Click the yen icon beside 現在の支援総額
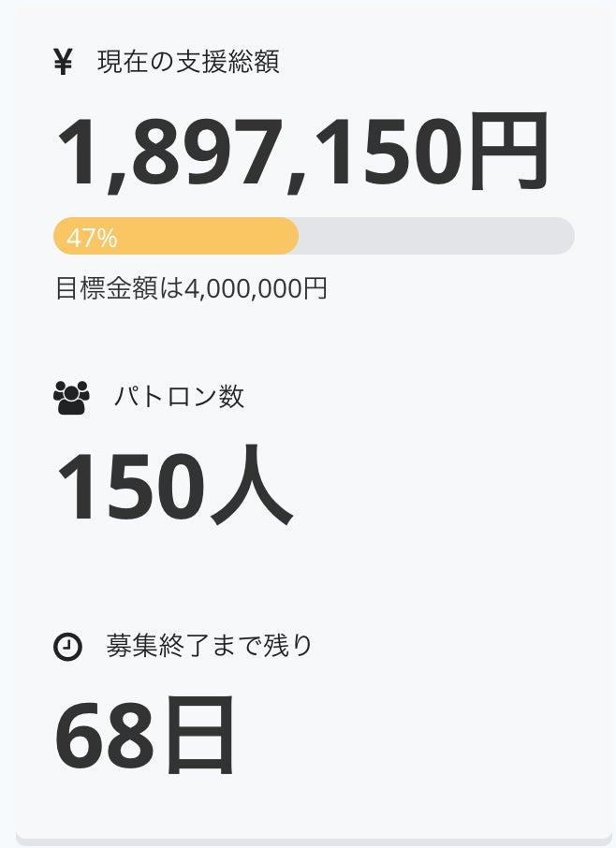Viewport: 616px width, 848px height. 63,63
